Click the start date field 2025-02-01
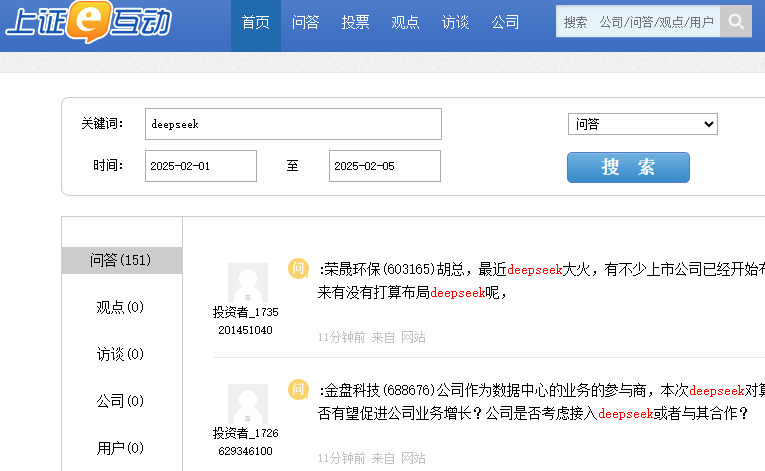Image resolution: width=765 pixels, height=471 pixels. 200,166
